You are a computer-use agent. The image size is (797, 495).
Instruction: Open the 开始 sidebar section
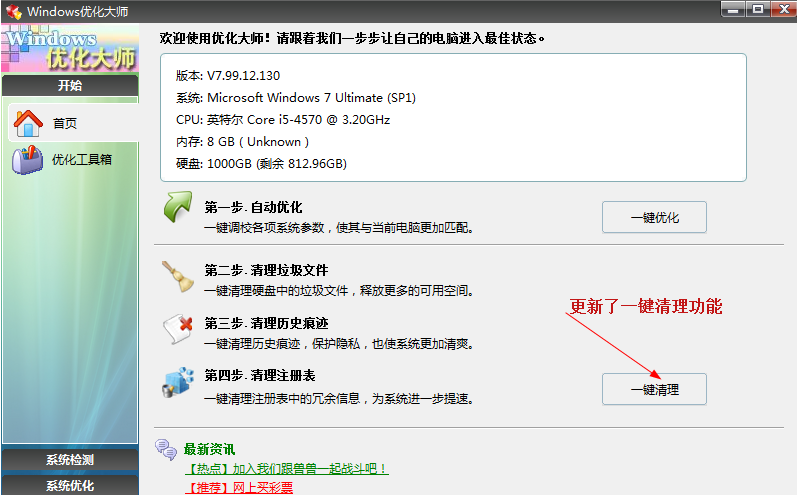click(x=70, y=85)
